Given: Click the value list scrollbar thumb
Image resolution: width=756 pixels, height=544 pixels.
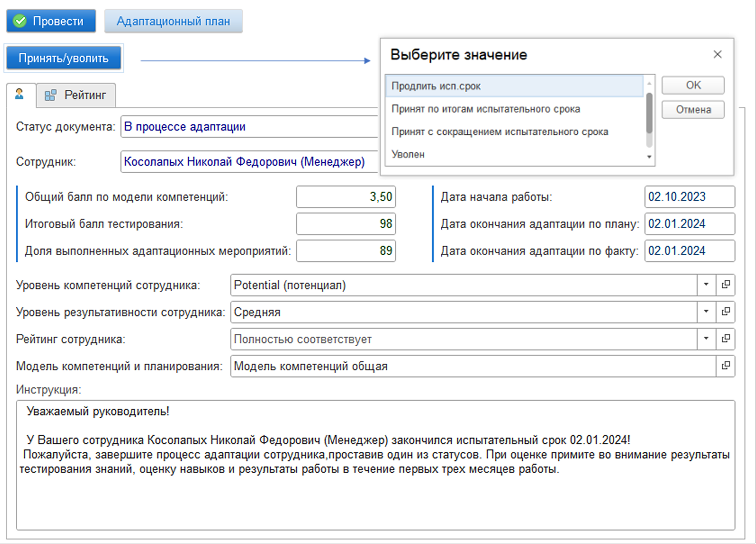Looking at the screenshot, I should [649, 113].
